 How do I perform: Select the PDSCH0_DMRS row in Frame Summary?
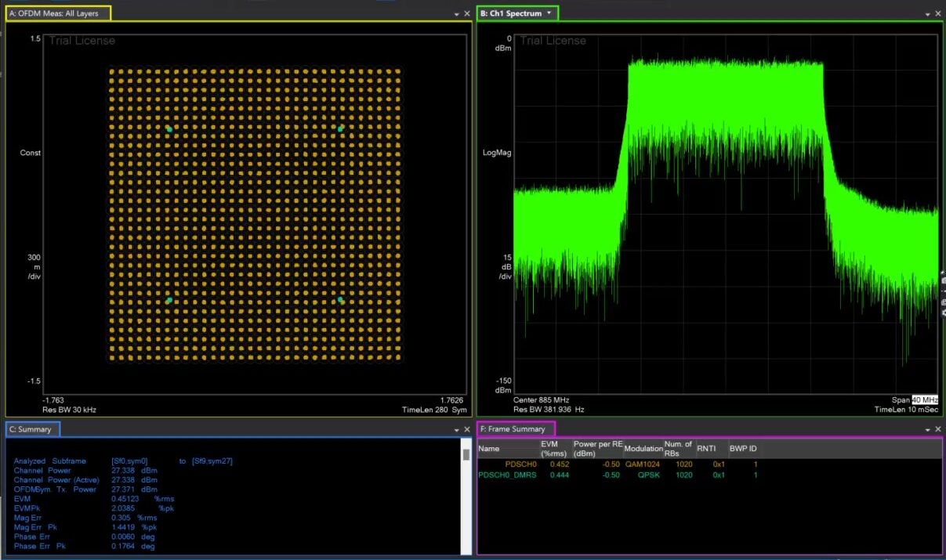509,475
